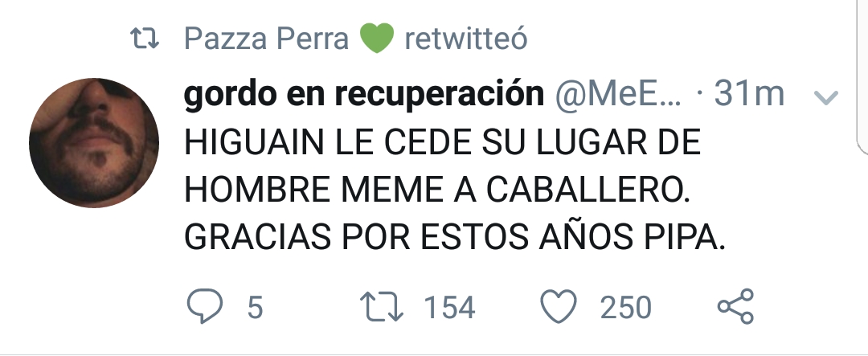The image size is (868, 356).
Task: Open the gordo en recuperación profile name
Action: click(364, 96)
